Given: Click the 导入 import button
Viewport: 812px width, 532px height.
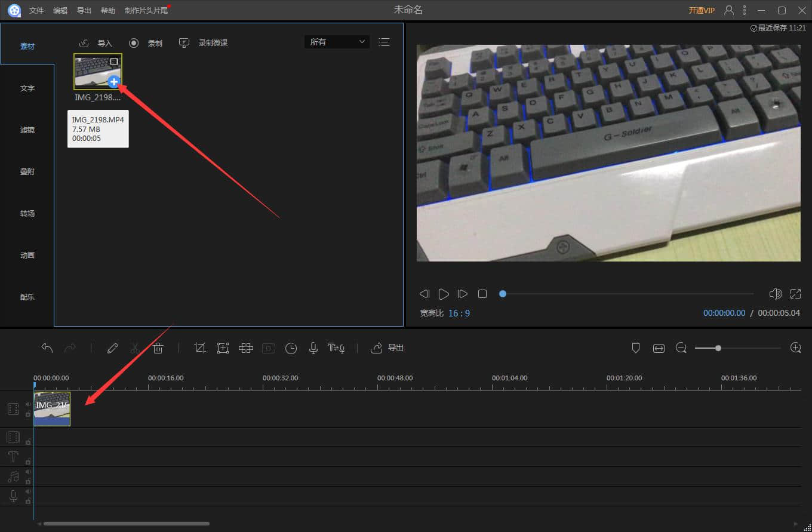Looking at the screenshot, I should (x=96, y=43).
